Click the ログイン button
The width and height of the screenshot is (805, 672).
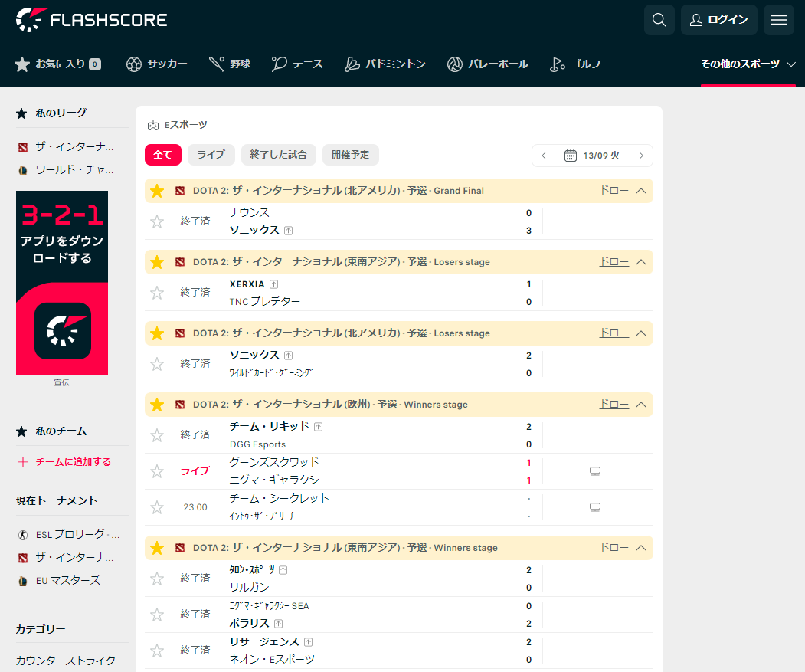[718, 20]
